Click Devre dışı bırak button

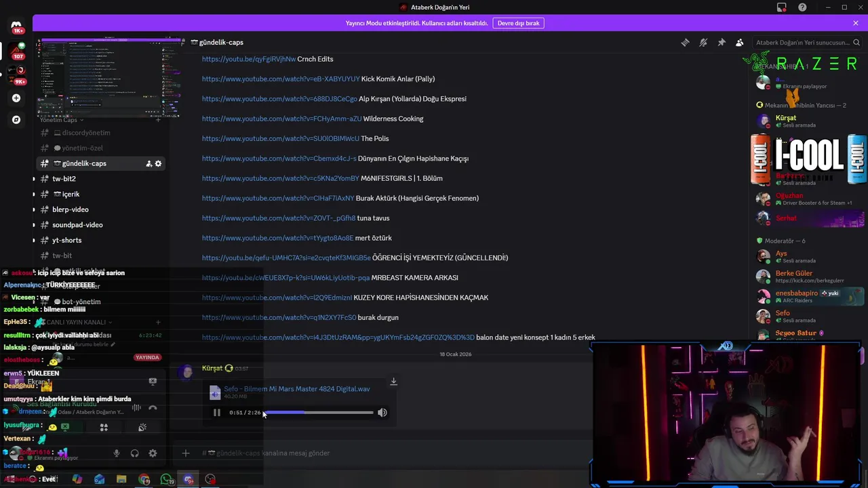pyautogui.click(x=518, y=23)
